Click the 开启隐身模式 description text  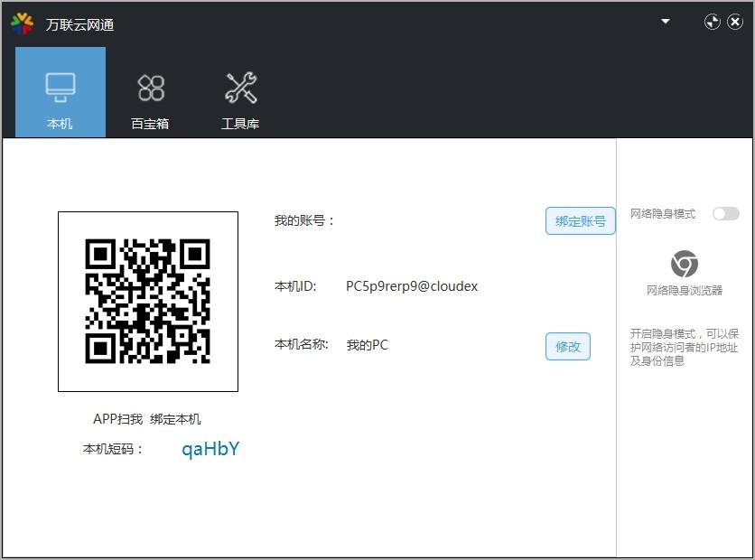point(685,347)
